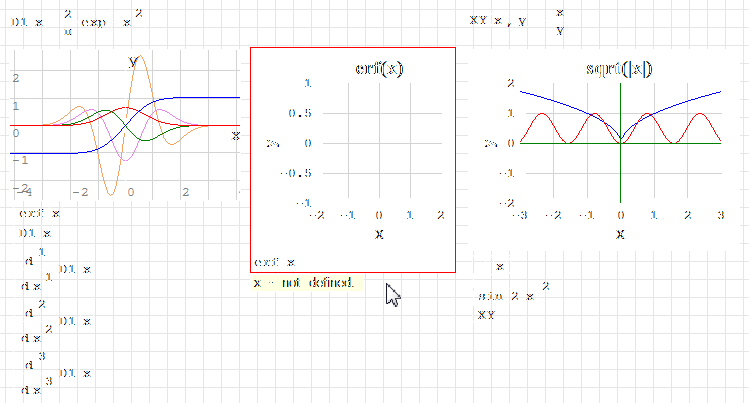
Task: Click the 'x - not defined.' error tooltip
Action: click(x=305, y=283)
